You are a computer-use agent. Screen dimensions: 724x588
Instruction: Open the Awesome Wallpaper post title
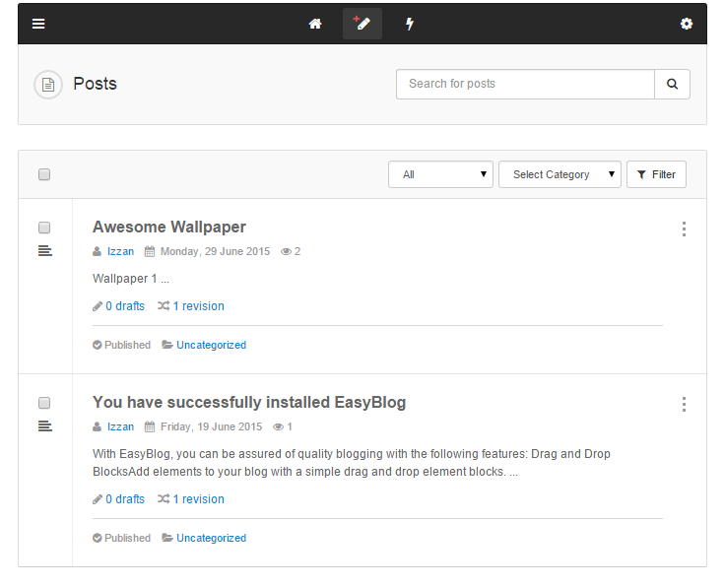point(169,228)
